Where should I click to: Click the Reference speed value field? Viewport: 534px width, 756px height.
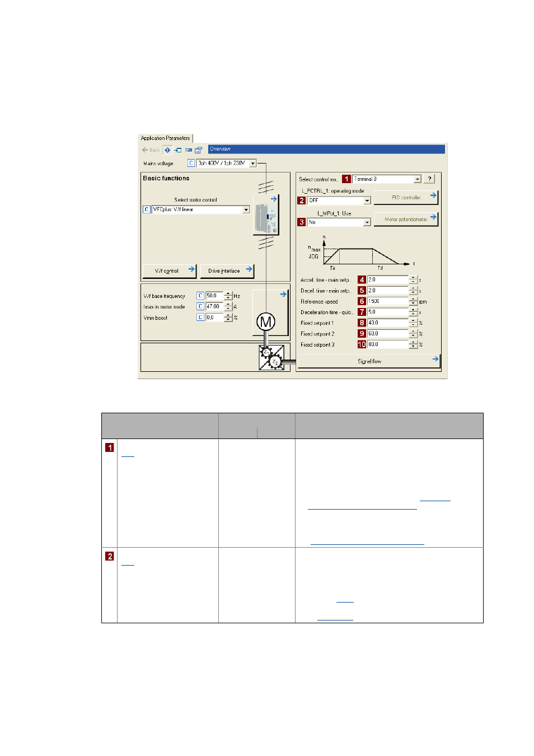tap(388, 301)
